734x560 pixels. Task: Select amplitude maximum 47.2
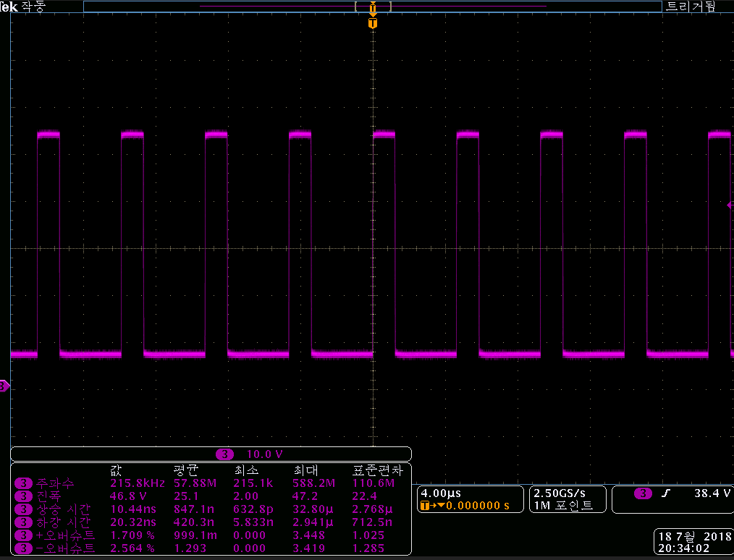coord(305,496)
